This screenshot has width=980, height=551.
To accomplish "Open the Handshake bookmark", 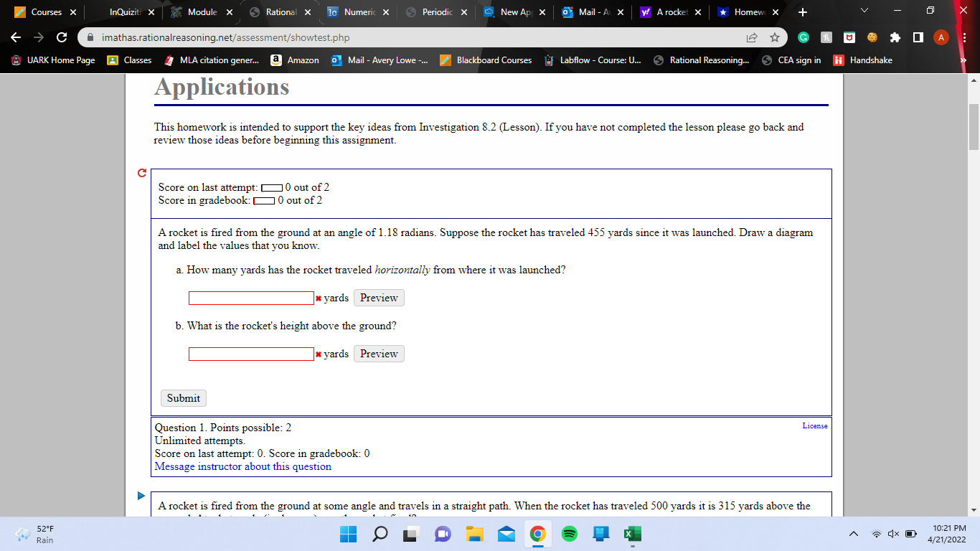I will coord(862,60).
